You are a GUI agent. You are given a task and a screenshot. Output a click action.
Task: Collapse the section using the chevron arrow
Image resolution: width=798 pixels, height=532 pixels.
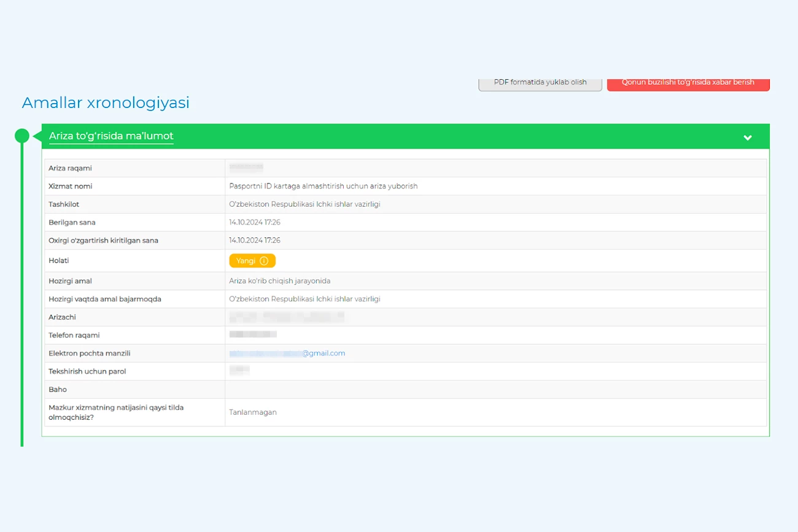tap(748, 137)
